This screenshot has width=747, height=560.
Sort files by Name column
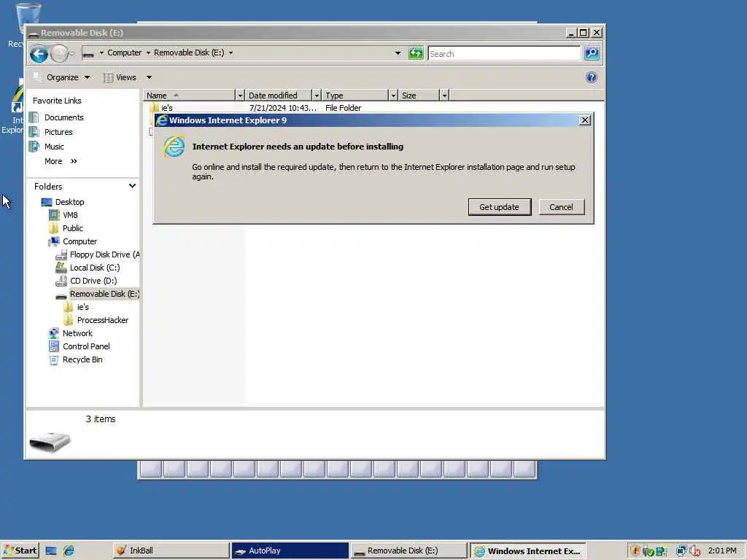(190, 96)
